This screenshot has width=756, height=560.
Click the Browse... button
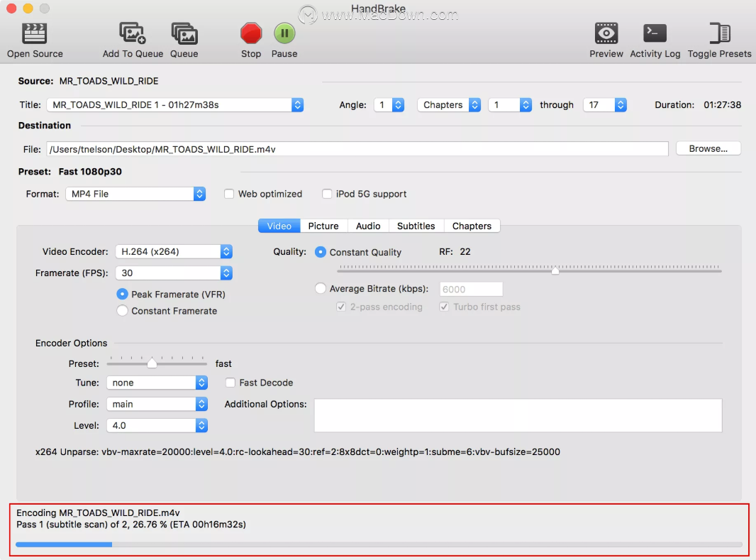pos(708,148)
